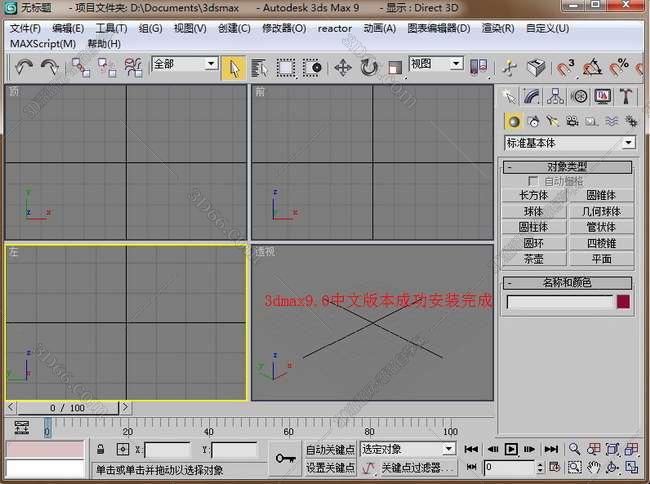Open the 选定对象 key filter dropdown

(x=408, y=449)
